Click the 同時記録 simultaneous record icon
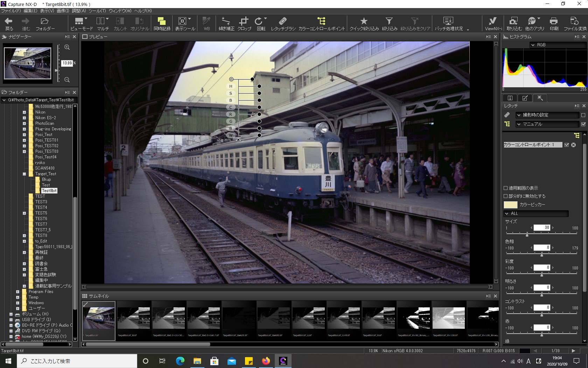Screen dimensions: 588x368 pyautogui.click(x=162, y=21)
